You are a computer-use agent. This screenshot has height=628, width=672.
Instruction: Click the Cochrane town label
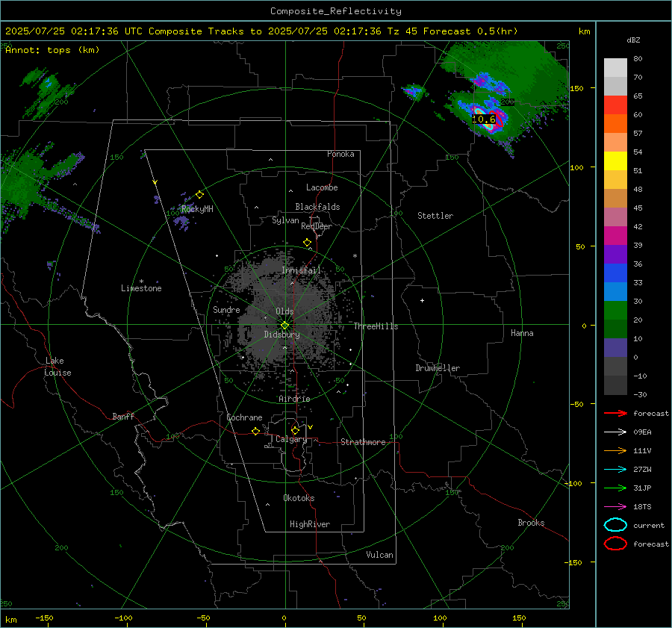click(x=244, y=417)
